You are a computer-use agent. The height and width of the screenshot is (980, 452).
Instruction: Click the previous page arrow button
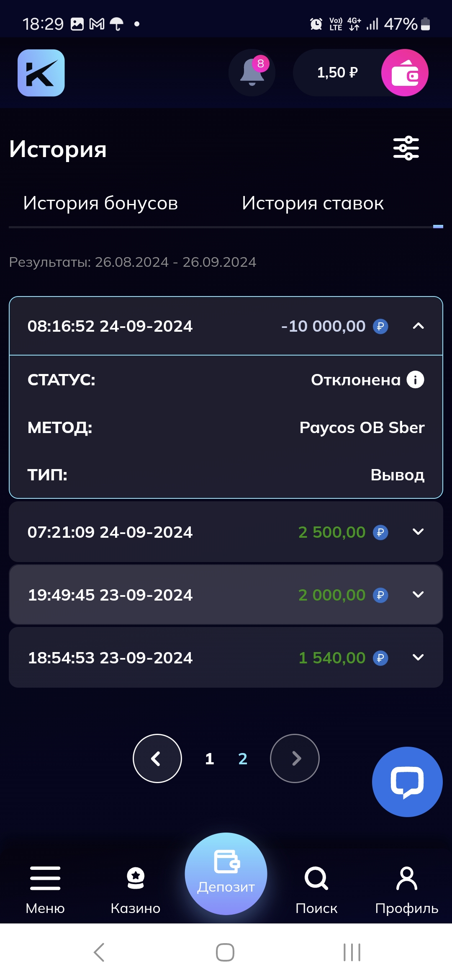point(157,758)
